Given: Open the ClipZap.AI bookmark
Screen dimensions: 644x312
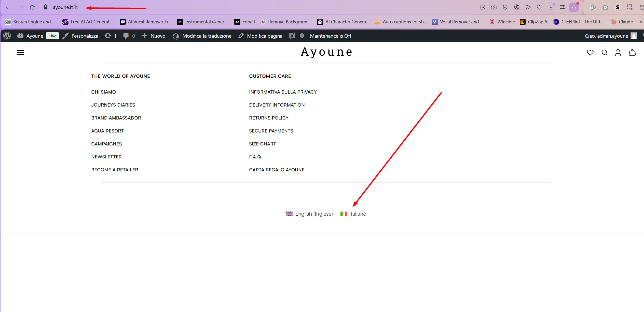Looking at the screenshot, I should click(x=534, y=22).
